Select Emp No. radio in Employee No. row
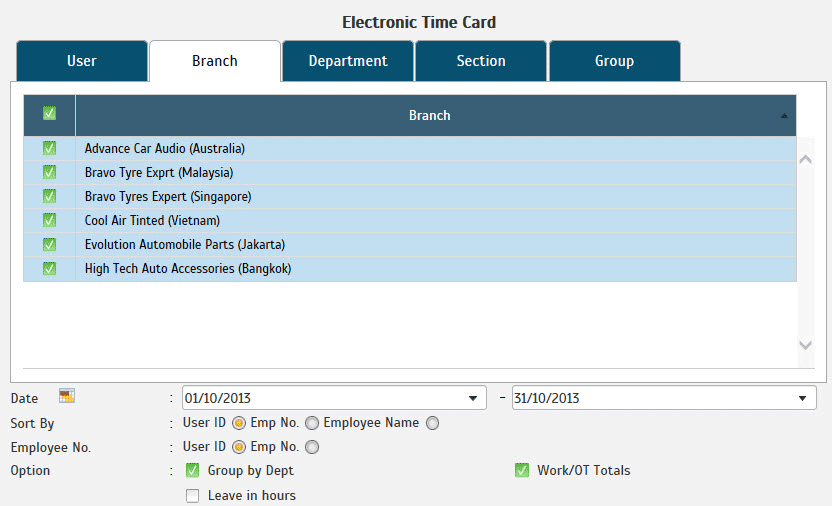This screenshot has height=506, width=832. 312,447
